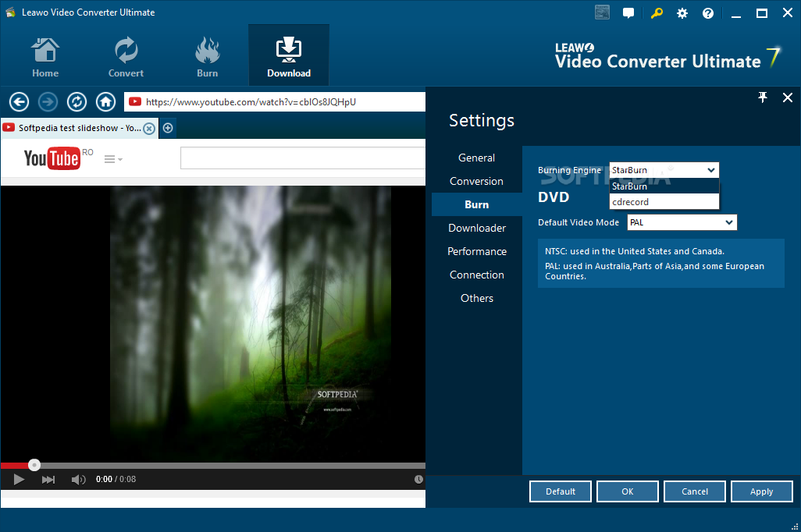The width and height of the screenshot is (801, 532).
Task: Click the Default button
Action: (561, 491)
